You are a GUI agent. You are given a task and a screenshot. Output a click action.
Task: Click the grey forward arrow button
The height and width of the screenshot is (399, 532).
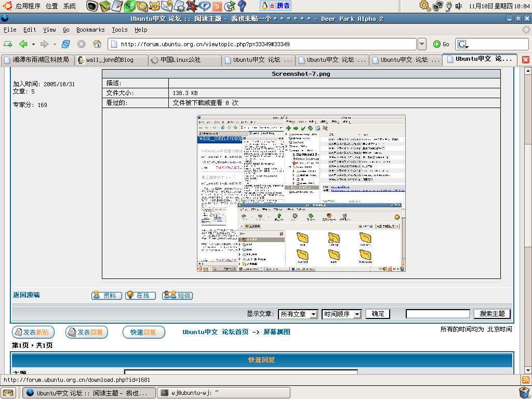point(45,44)
